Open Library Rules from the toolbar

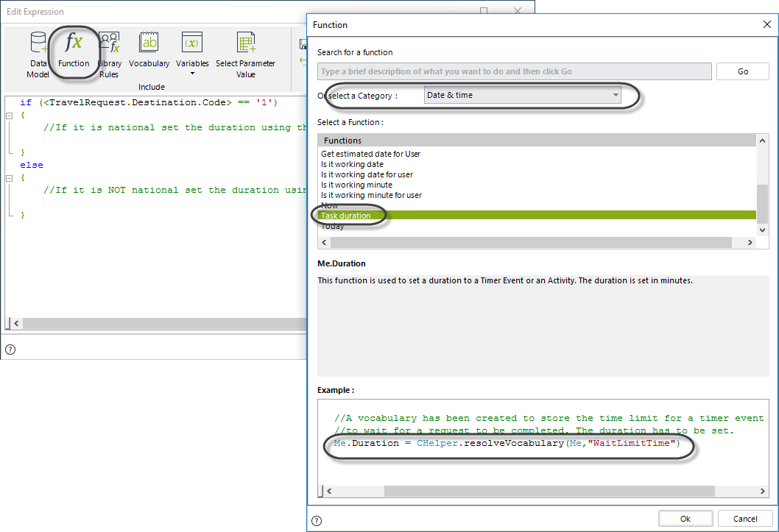110,54
